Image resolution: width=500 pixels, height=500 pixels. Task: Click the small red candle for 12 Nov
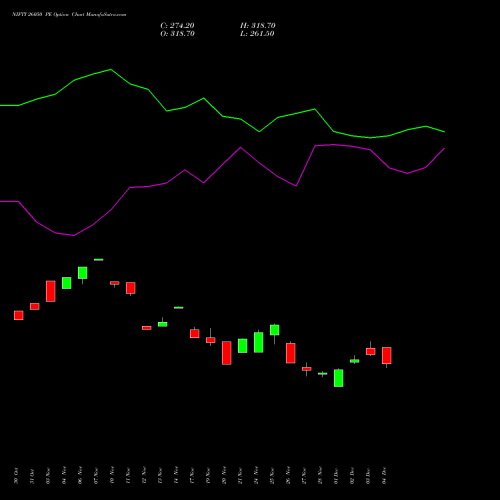(147, 328)
